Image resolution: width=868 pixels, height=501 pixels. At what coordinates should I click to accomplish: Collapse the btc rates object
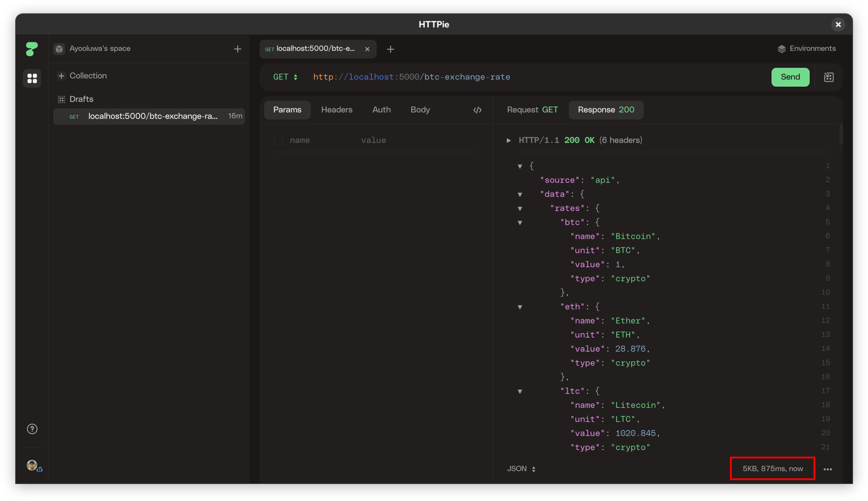tap(519, 222)
